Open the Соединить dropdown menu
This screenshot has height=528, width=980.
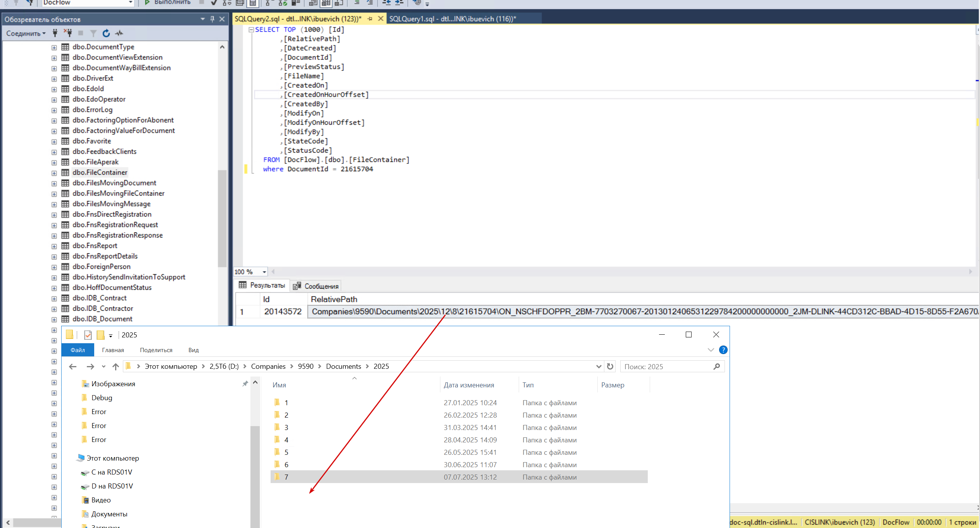click(26, 33)
